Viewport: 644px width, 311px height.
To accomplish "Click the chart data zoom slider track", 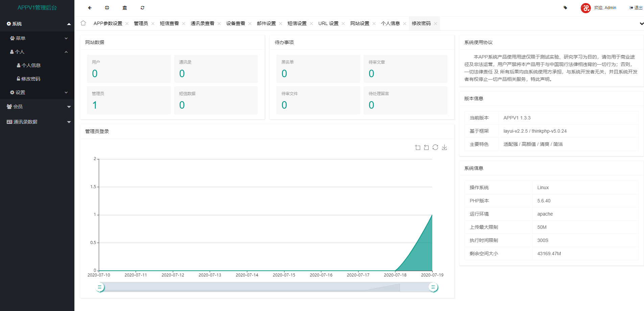I will point(266,287).
